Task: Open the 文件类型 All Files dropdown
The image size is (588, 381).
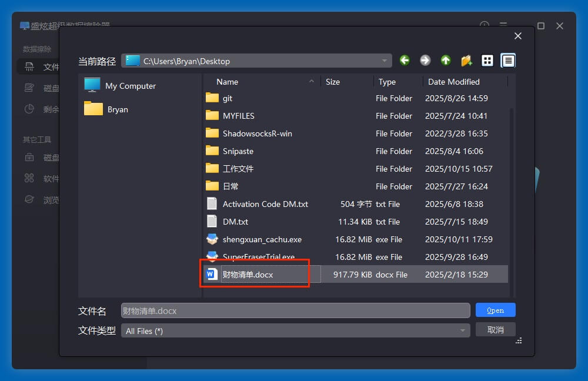Action: point(463,331)
